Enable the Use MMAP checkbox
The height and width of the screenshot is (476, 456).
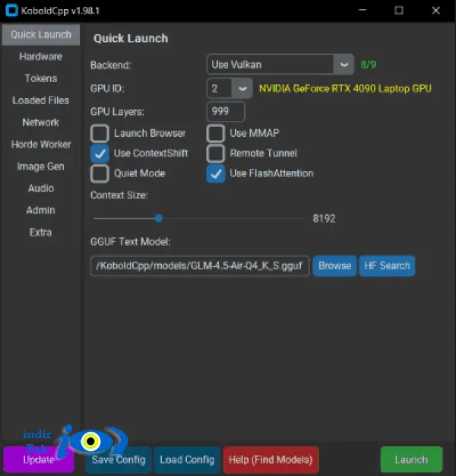pos(216,133)
